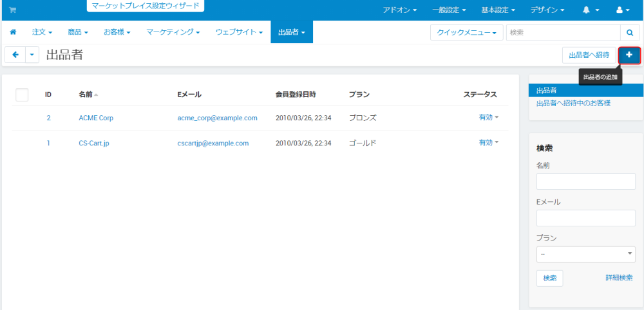Expand the クイックメニュー dropdown
Image resolution: width=644 pixels, height=310 pixels.
[466, 32]
